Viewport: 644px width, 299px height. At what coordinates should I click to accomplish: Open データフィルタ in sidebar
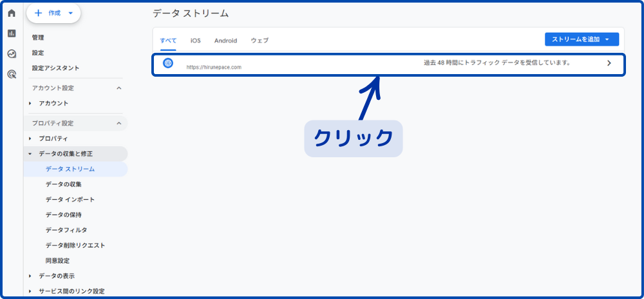66,230
